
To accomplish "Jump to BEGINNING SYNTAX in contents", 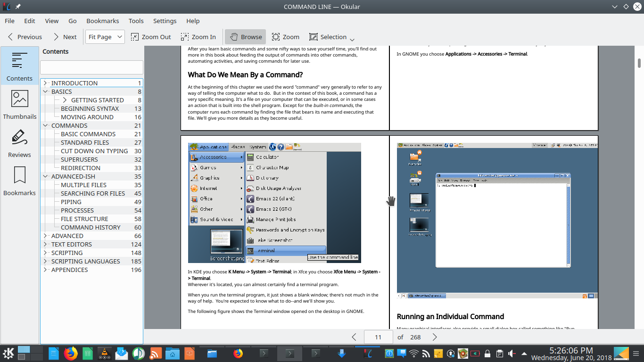I will pos(90,108).
